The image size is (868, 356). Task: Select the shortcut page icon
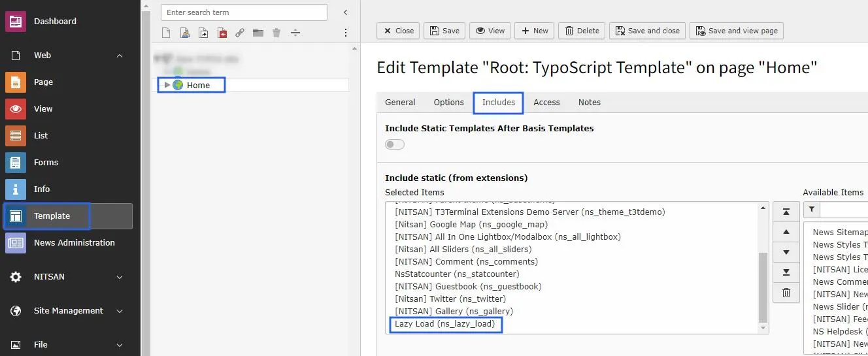(x=204, y=33)
